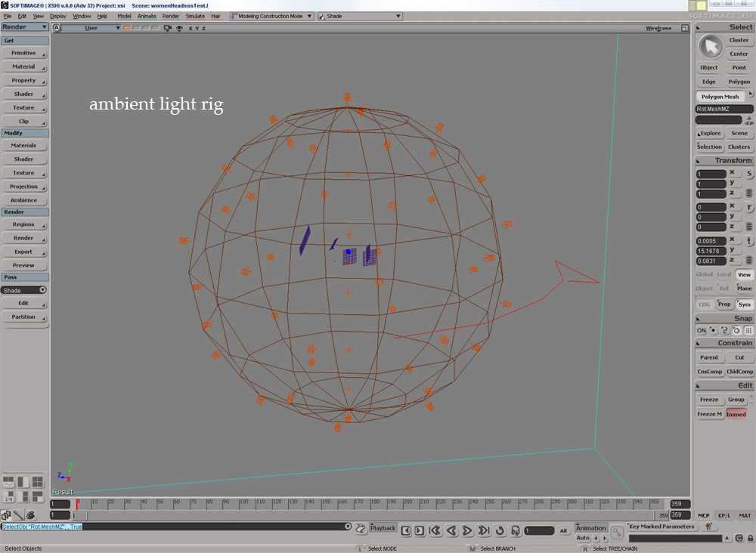This screenshot has width=756, height=553.
Task: Click the Preview render button
Action: [x=24, y=265]
